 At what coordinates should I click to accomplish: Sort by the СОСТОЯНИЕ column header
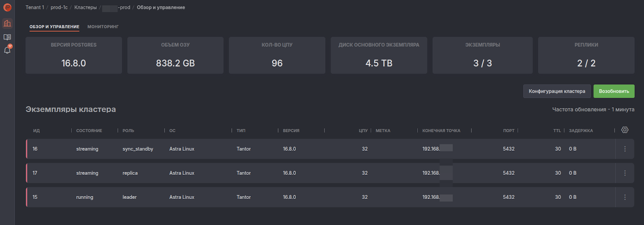pos(89,131)
